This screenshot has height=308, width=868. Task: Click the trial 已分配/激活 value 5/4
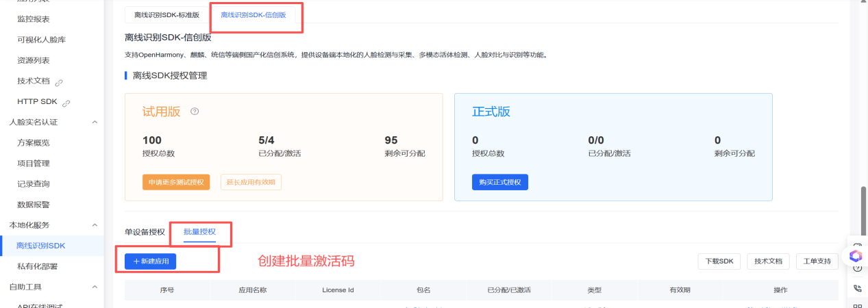click(266, 140)
